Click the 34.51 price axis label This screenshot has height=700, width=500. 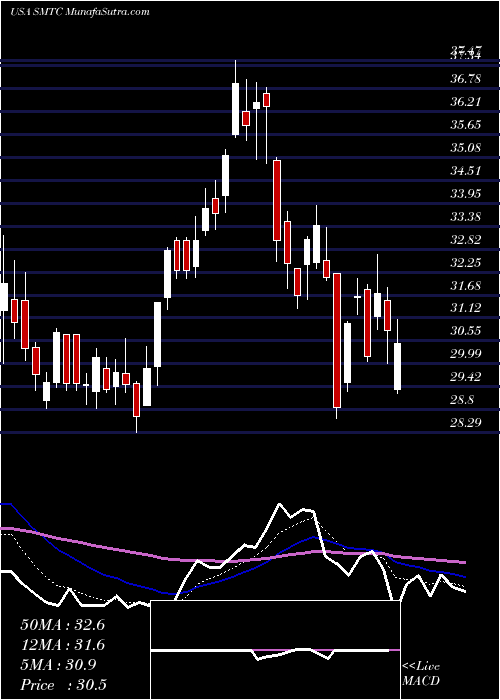tap(466, 170)
